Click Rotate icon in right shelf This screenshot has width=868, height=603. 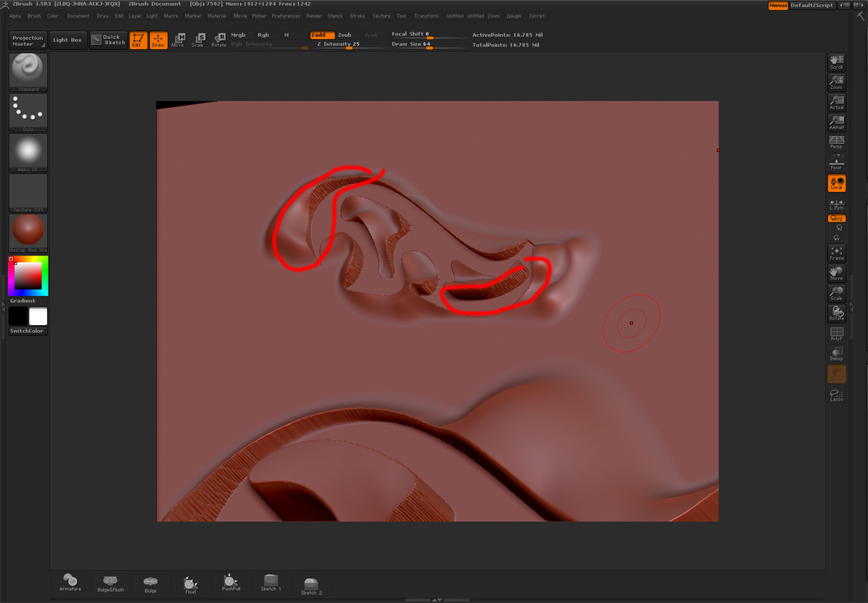[836, 313]
